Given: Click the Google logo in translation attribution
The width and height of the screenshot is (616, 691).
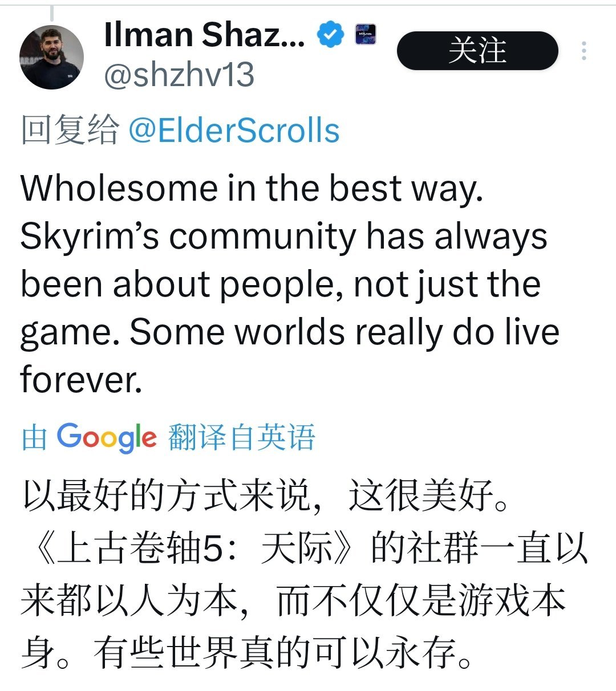Looking at the screenshot, I should (x=106, y=438).
